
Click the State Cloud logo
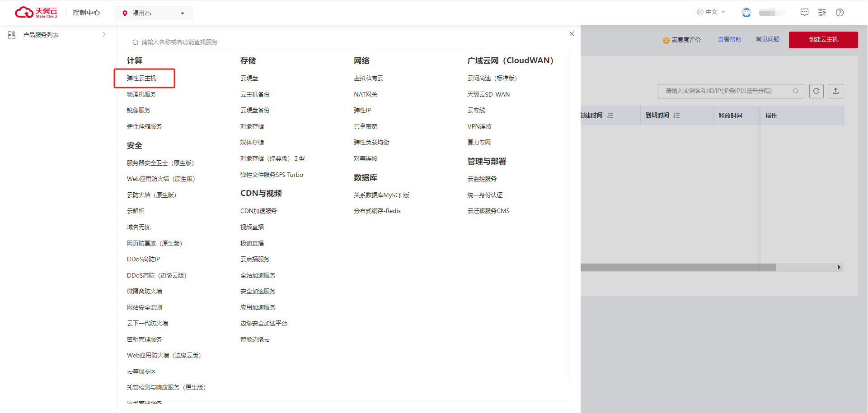coord(36,12)
